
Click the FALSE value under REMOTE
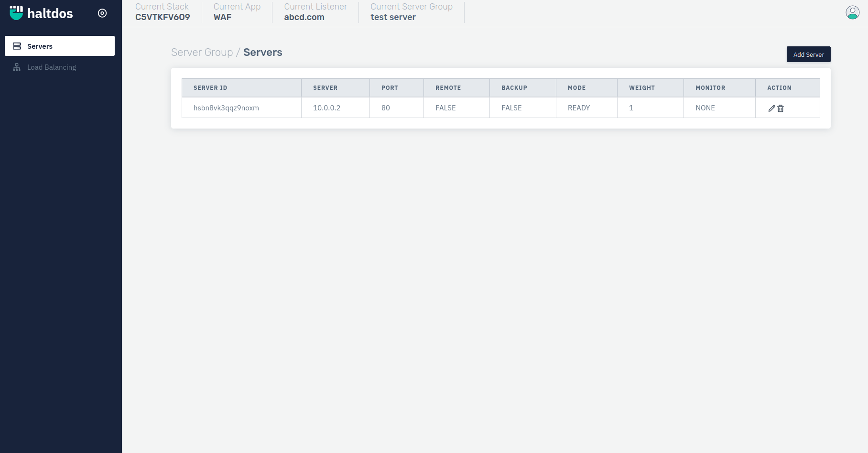coord(456,108)
